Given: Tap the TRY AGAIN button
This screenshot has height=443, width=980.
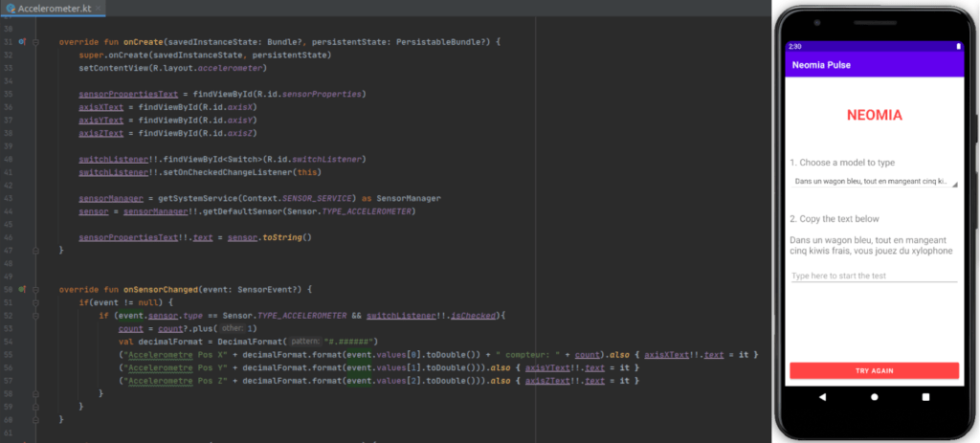Looking at the screenshot, I should (874, 370).
